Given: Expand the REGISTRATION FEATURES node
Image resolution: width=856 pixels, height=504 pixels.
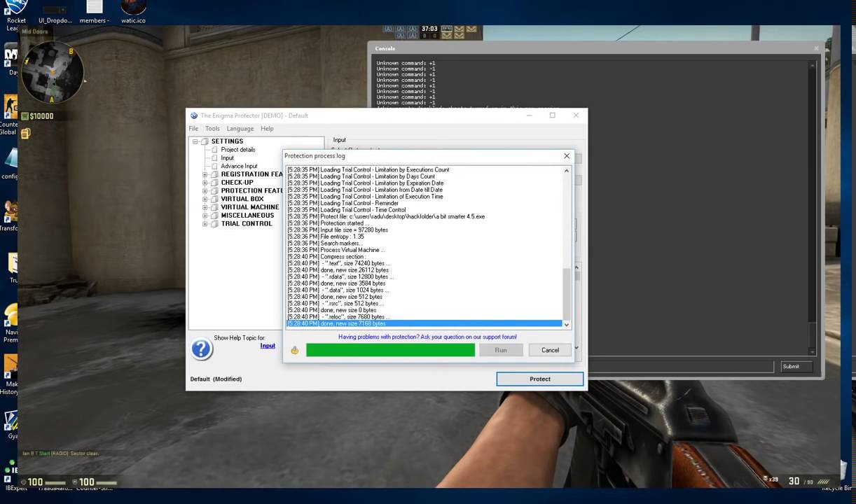Looking at the screenshot, I should pyautogui.click(x=205, y=174).
